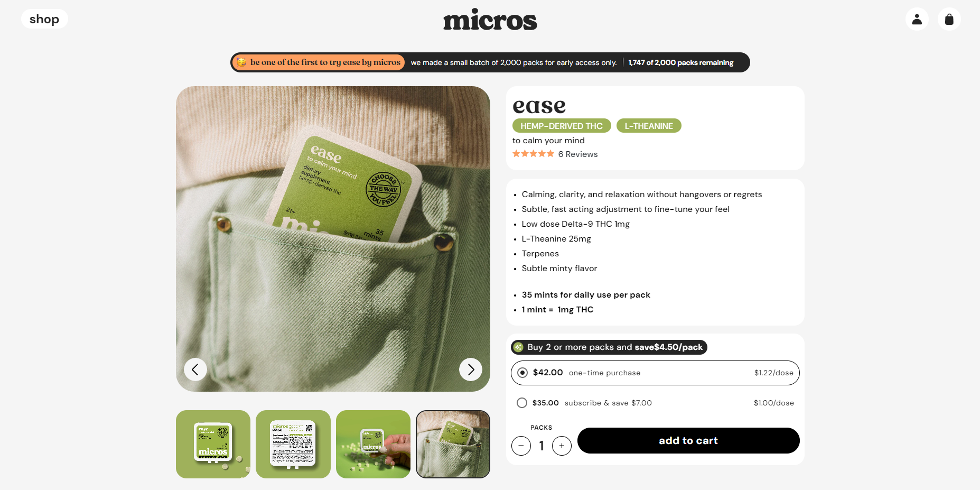Open the shop menu
This screenshot has width=980, height=490.
pos(44,19)
